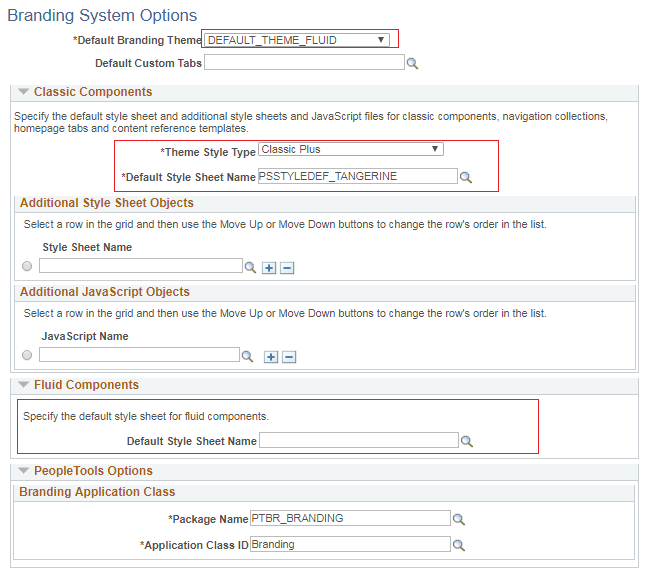Add a row in Style Sheet Objects
This screenshot has width=659, height=571.
(269, 268)
